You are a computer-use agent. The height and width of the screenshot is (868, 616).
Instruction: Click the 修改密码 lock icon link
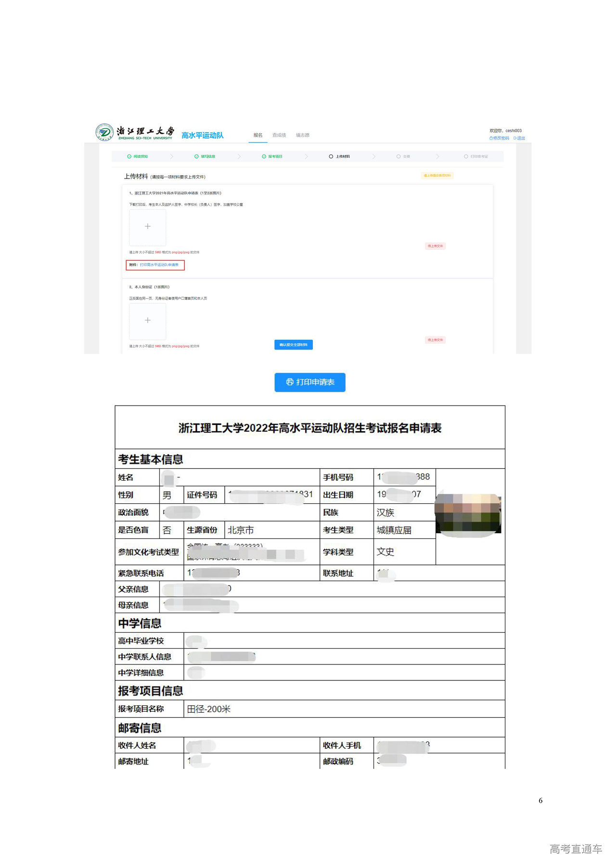499,138
